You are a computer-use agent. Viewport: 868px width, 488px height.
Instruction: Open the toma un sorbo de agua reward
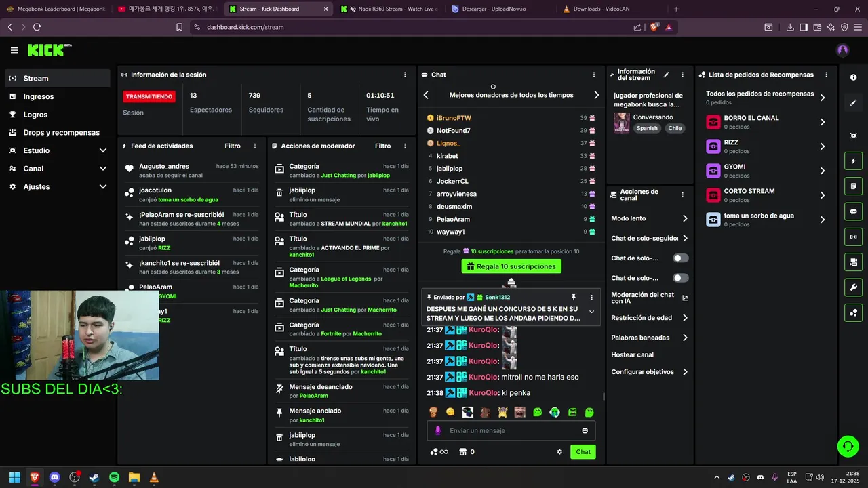pyautogui.click(x=766, y=220)
